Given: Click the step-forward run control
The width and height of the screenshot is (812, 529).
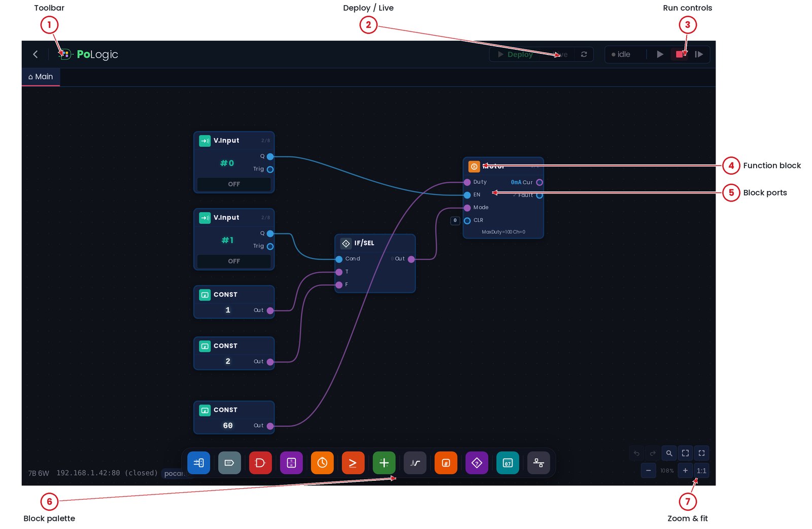Looking at the screenshot, I should pos(699,54).
